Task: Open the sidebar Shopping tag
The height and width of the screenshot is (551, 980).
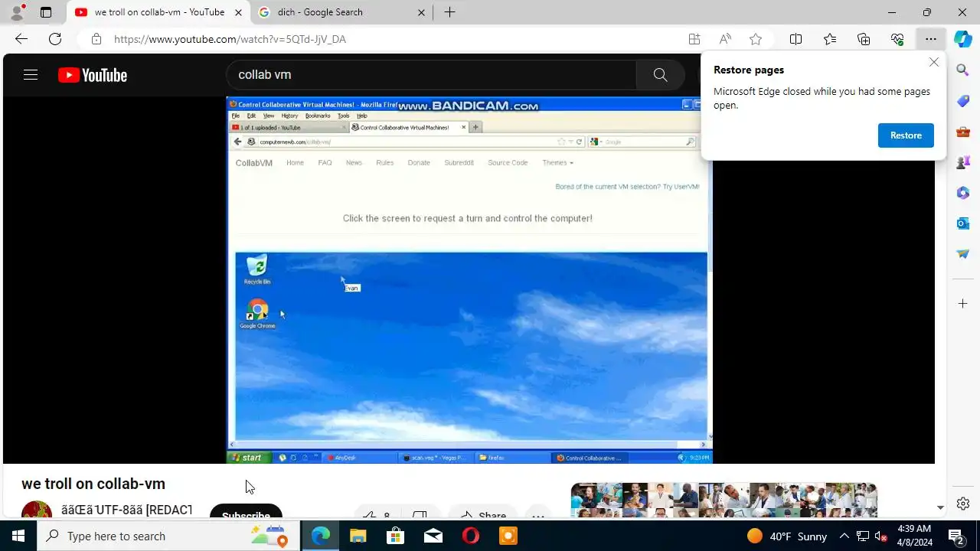Action: [963, 101]
